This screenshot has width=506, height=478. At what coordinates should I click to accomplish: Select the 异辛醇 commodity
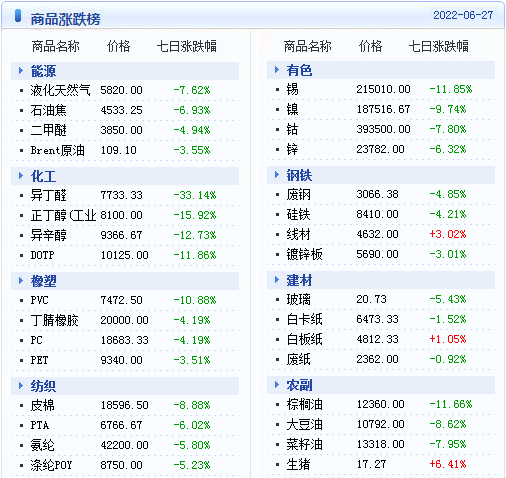tap(48, 235)
